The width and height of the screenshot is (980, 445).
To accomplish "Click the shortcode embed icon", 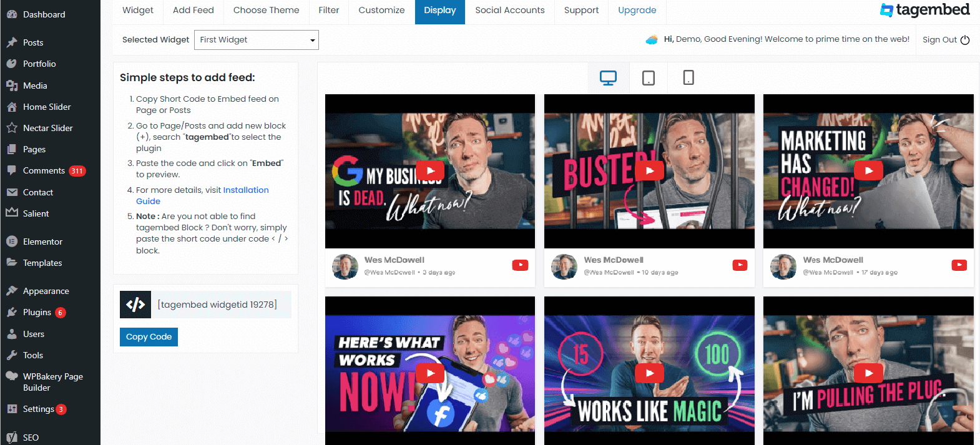I will 135,305.
